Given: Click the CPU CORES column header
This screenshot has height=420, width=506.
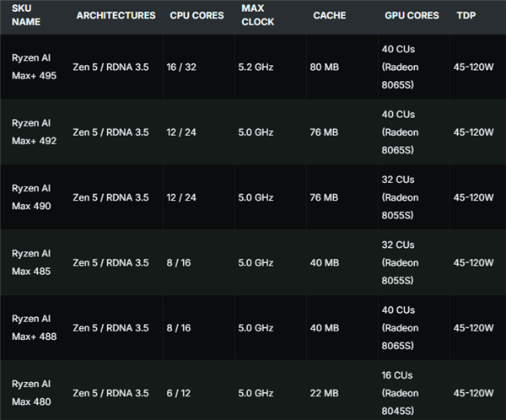Looking at the screenshot, I should click(x=196, y=15).
